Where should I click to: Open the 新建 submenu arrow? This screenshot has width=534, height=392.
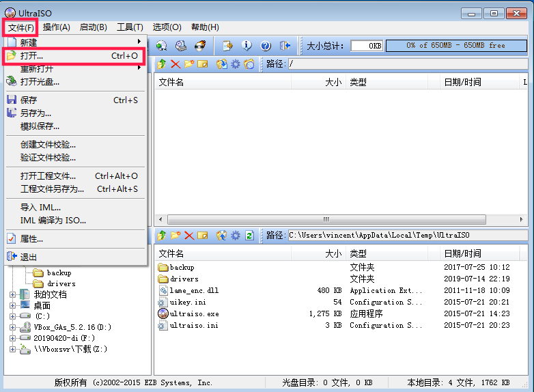(139, 42)
